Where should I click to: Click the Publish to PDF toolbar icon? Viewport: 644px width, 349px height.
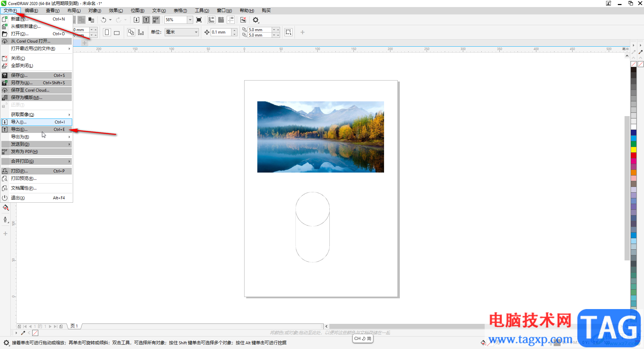click(156, 20)
